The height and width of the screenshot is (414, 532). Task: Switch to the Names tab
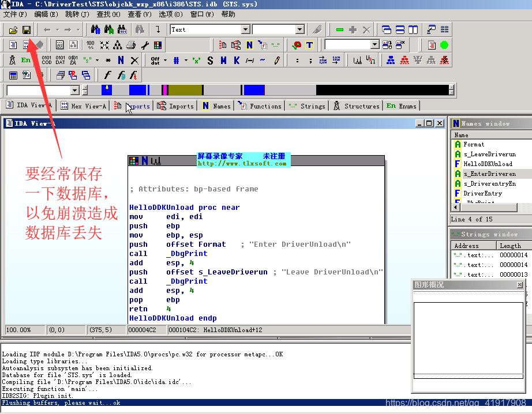pos(216,106)
